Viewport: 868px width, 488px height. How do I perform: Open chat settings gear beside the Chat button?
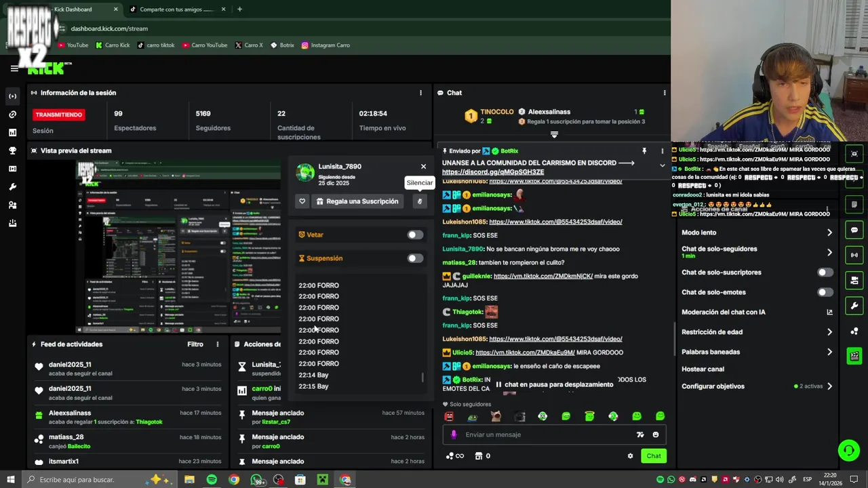pos(630,456)
